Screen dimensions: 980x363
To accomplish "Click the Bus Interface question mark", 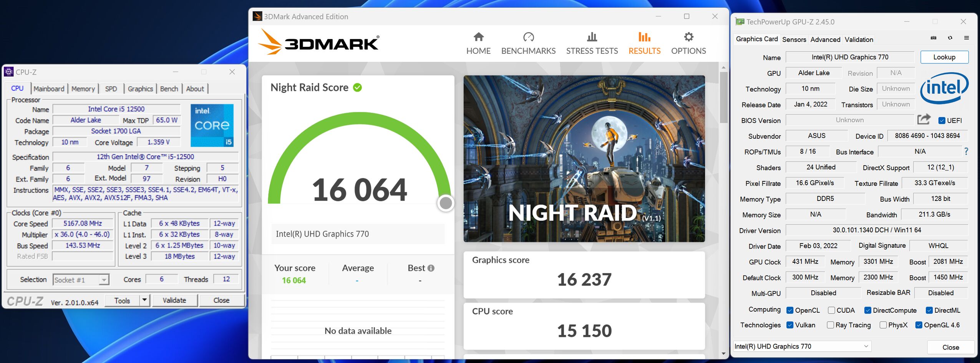I will pos(966,151).
